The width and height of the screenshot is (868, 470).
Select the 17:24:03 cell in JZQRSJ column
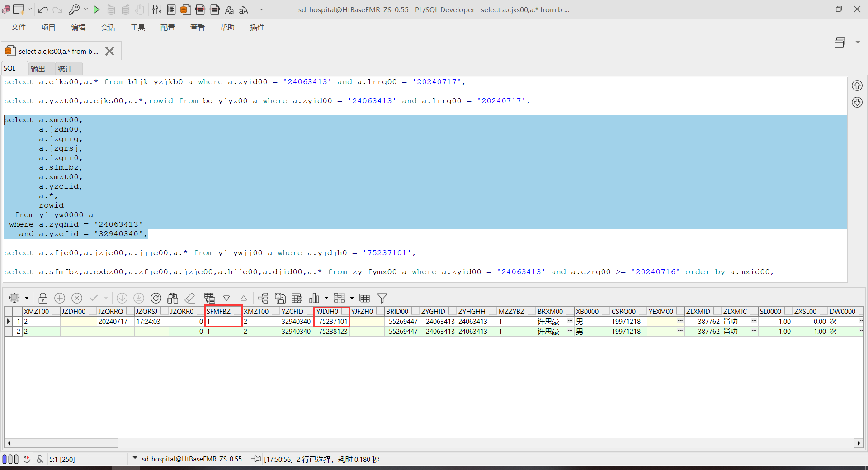(x=151, y=322)
